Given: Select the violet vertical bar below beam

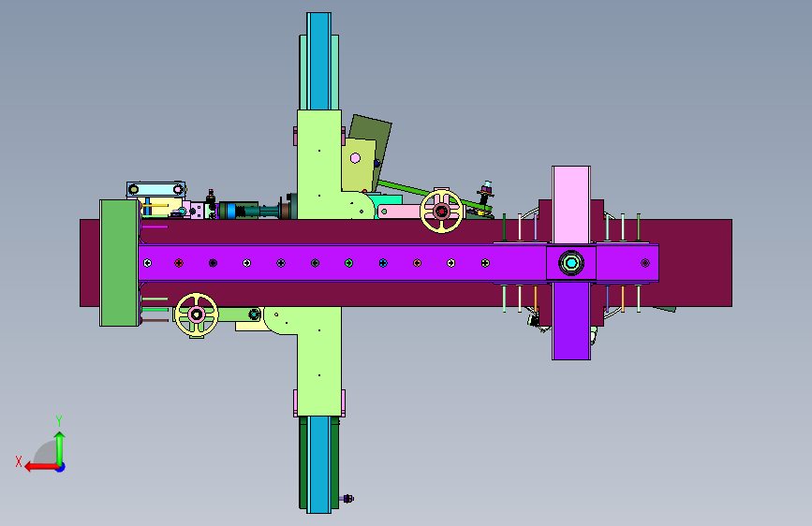Looking at the screenshot, I should click(571, 321).
